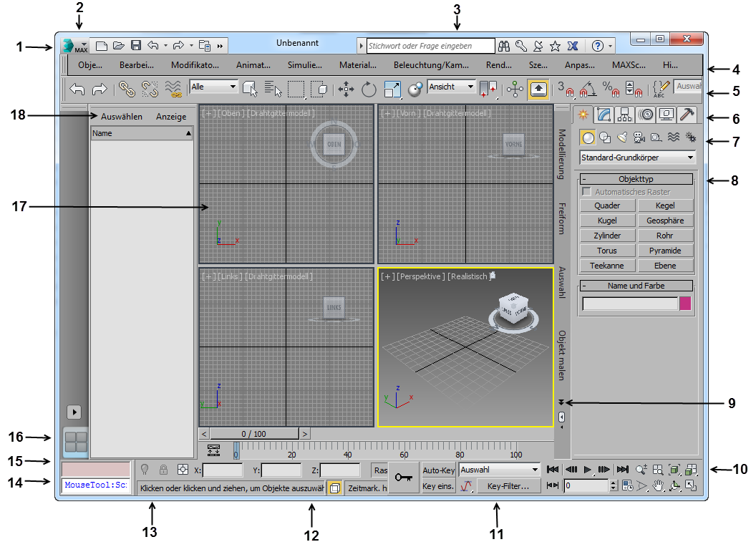The width and height of the screenshot is (756, 547).
Task: Click the Set Key large key icon
Action: pos(403,478)
